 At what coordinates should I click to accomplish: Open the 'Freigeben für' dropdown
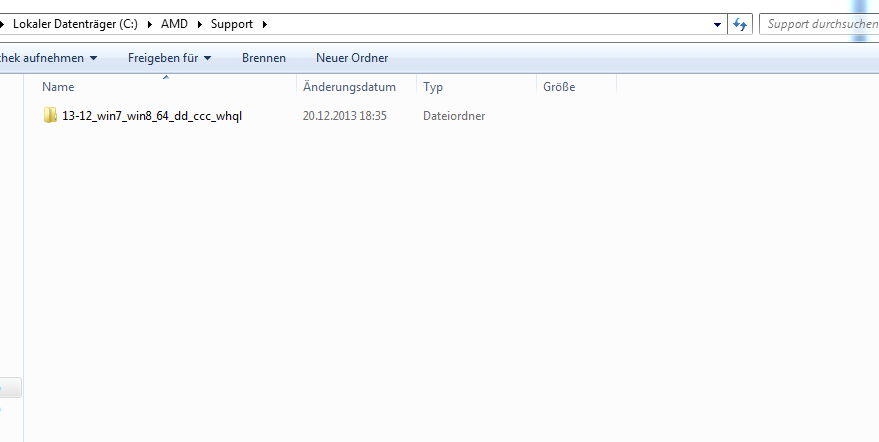click(x=169, y=58)
